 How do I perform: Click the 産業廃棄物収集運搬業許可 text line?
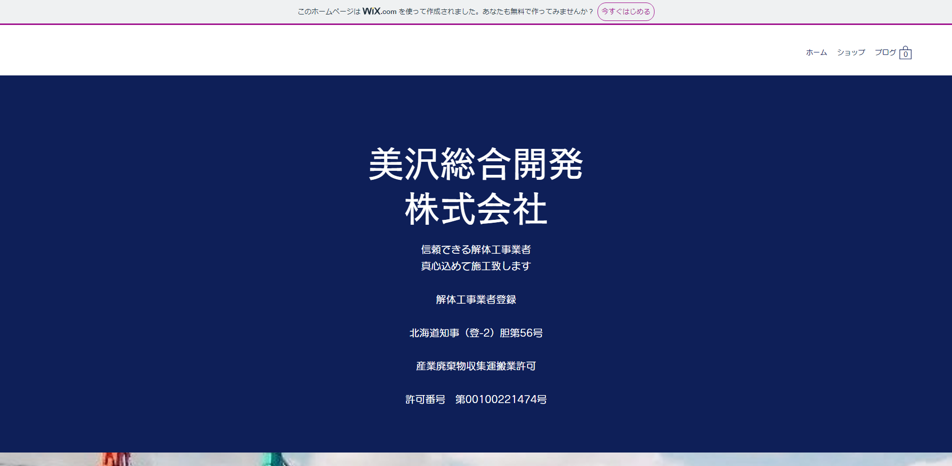pyautogui.click(x=476, y=366)
